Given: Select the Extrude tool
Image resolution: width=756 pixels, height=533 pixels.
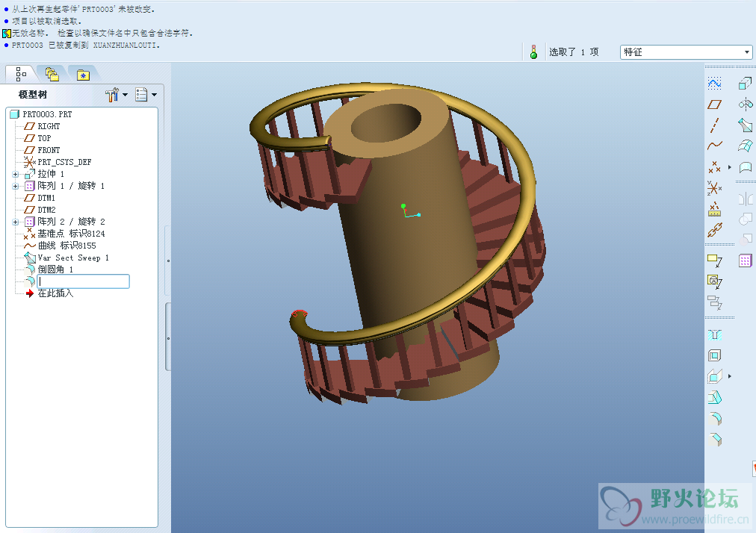Looking at the screenshot, I should click(746, 84).
